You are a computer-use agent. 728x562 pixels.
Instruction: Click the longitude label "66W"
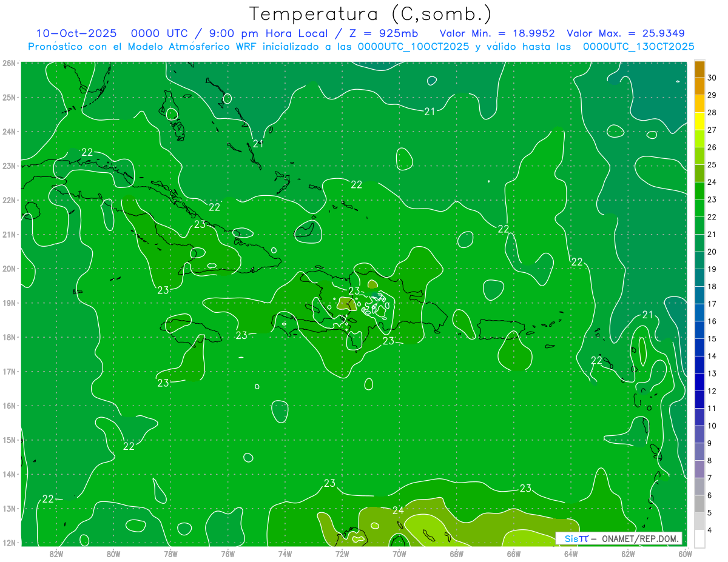[x=514, y=553]
